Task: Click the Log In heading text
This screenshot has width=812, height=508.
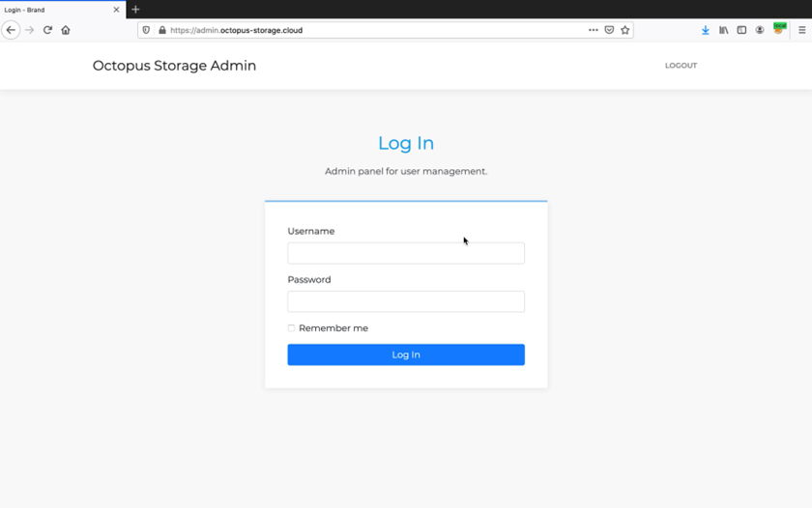Action: pyautogui.click(x=406, y=143)
